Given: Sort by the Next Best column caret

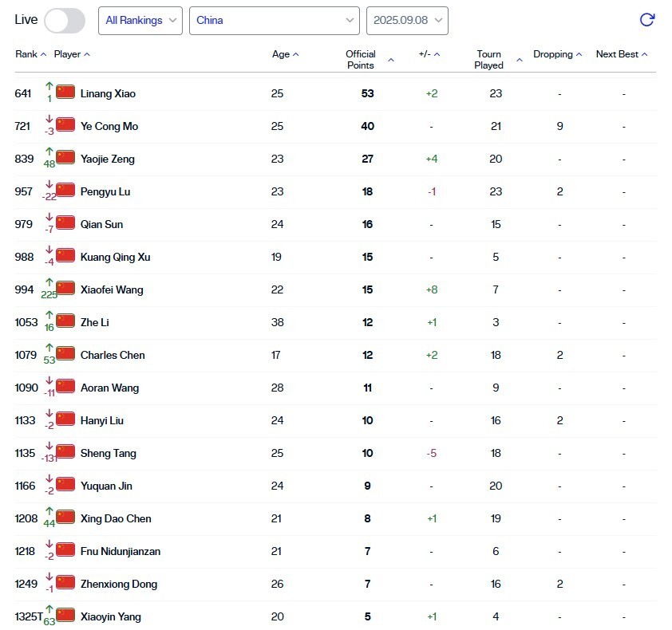Looking at the screenshot, I should pos(644,54).
